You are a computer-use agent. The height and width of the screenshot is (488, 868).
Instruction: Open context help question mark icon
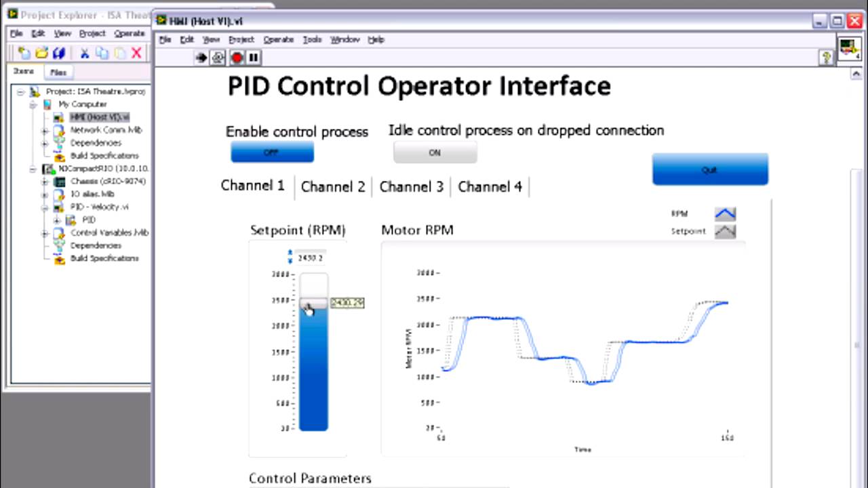(826, 58)
